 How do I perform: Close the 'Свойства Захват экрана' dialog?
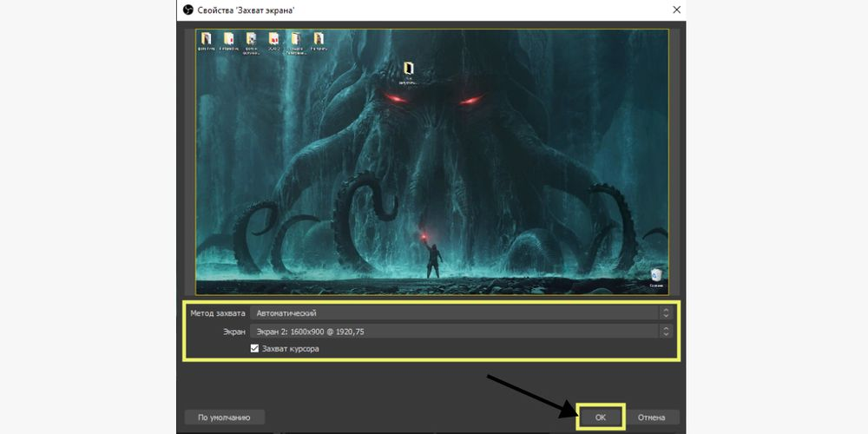[676, 10]
